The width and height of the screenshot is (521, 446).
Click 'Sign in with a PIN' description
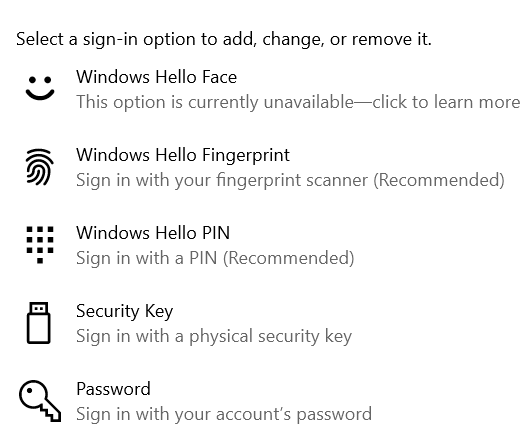coord(146,258)
